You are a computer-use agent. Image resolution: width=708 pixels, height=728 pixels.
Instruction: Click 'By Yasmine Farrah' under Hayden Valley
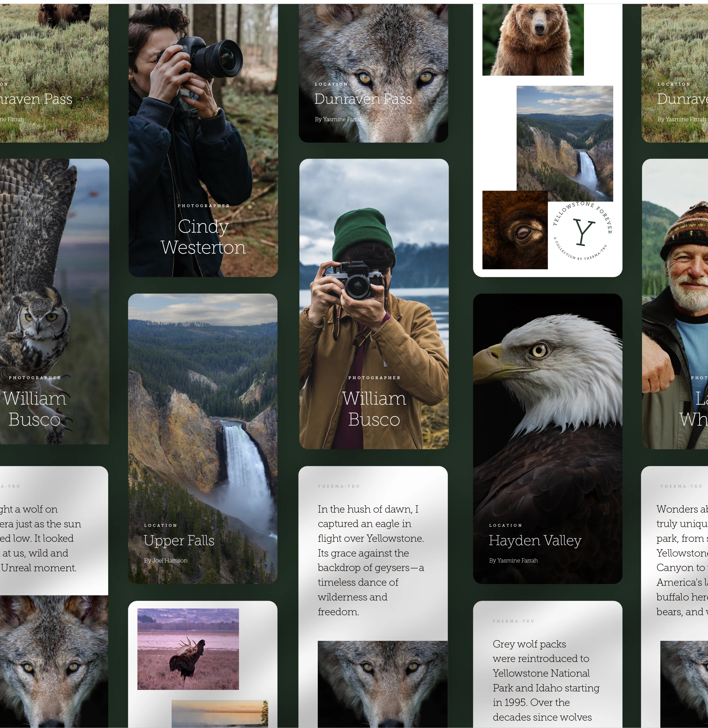pos(513,560)
